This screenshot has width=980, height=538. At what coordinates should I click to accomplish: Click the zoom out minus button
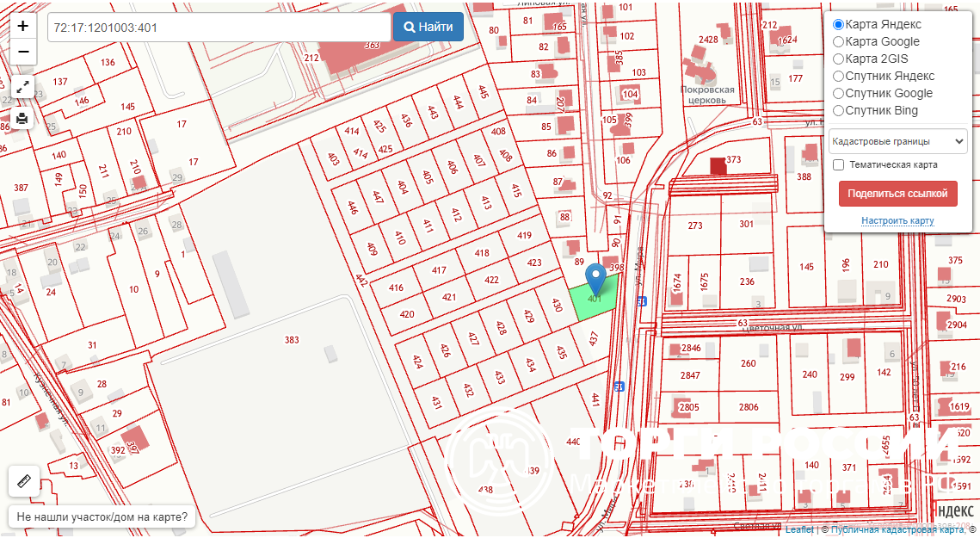(x=22, y=52)
